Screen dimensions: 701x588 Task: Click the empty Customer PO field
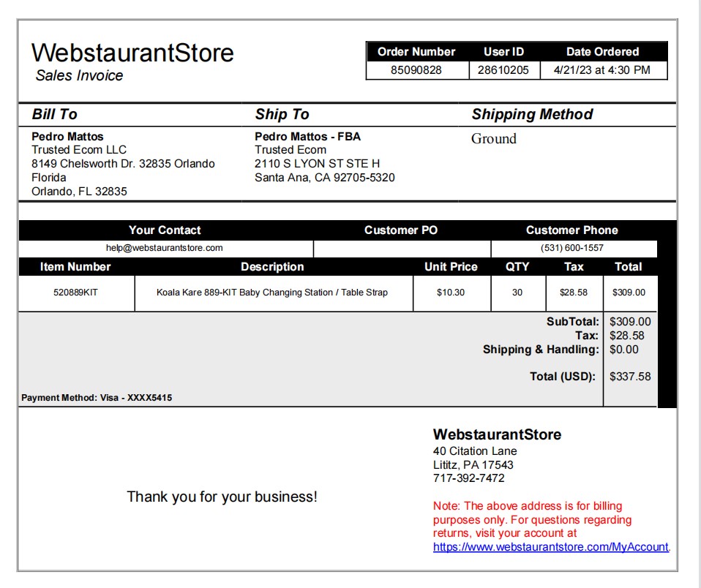click(402, 249)
